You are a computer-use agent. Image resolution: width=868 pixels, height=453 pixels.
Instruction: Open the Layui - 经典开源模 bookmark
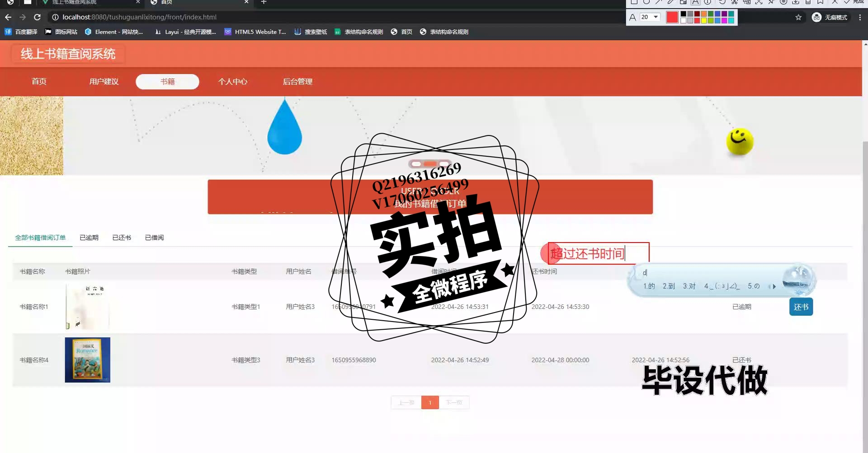point(185,32)
